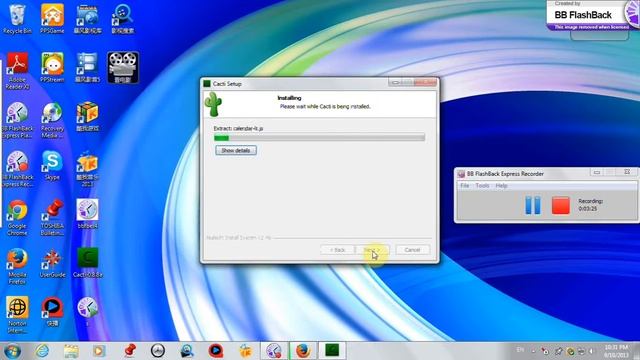Screen dimensions: 640x360
Task: Switch to Firefox in the taskbar
Action: (x=303, y=351)
